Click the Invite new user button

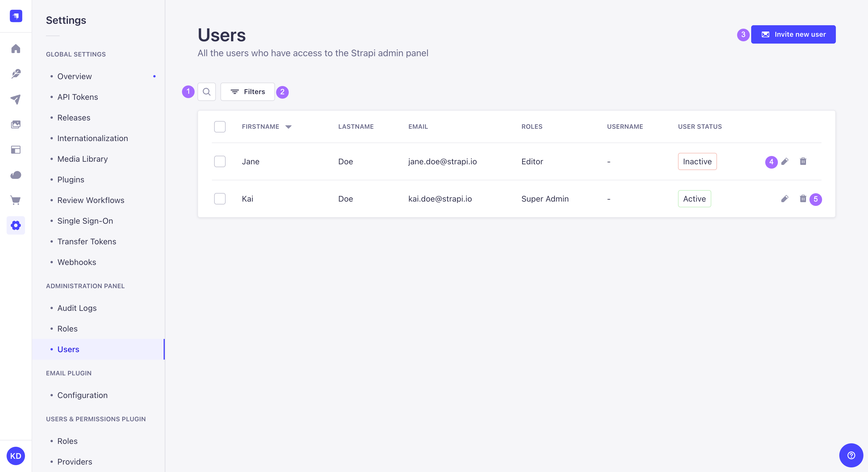coord(793,34)
